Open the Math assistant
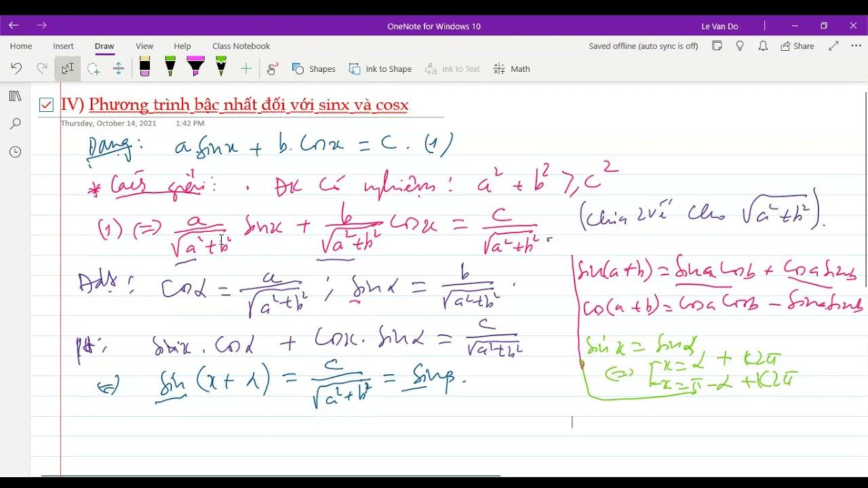868x488 pixels. point(512,68)
